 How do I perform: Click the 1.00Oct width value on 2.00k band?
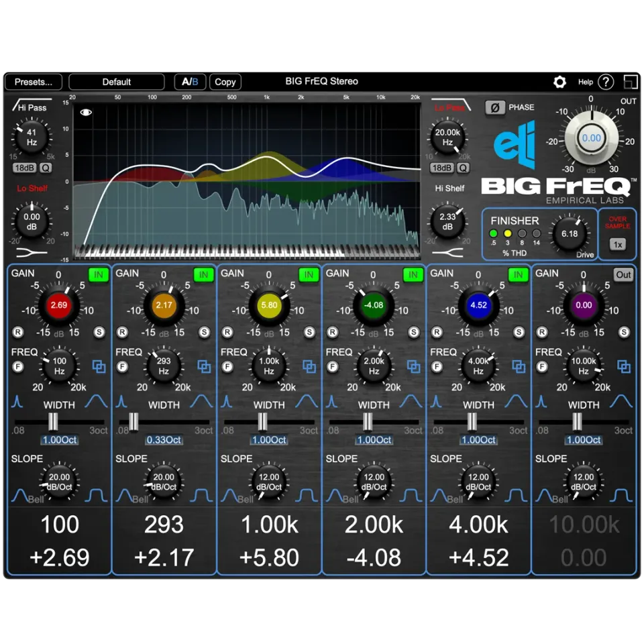point(374,440)
